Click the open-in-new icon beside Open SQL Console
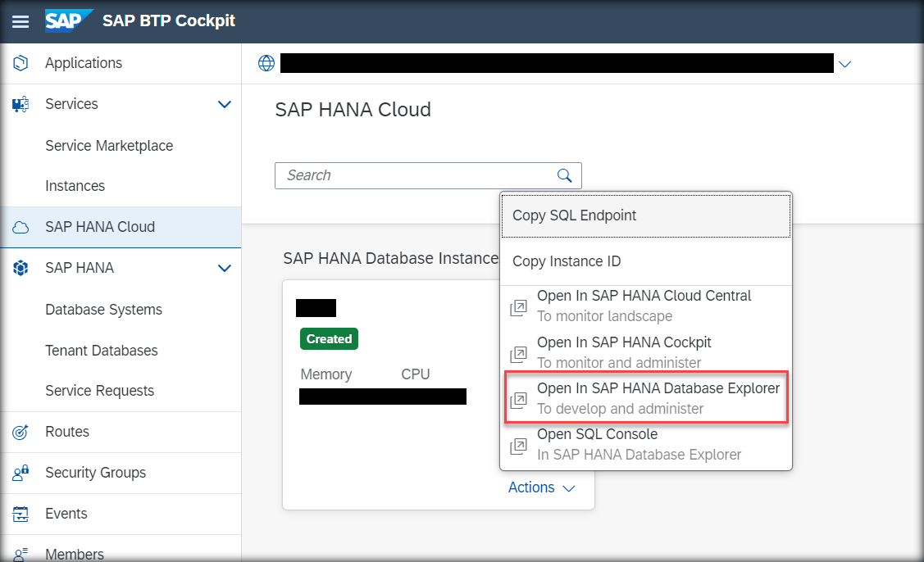This screenshot has width=924, height=562. (518, 446)
